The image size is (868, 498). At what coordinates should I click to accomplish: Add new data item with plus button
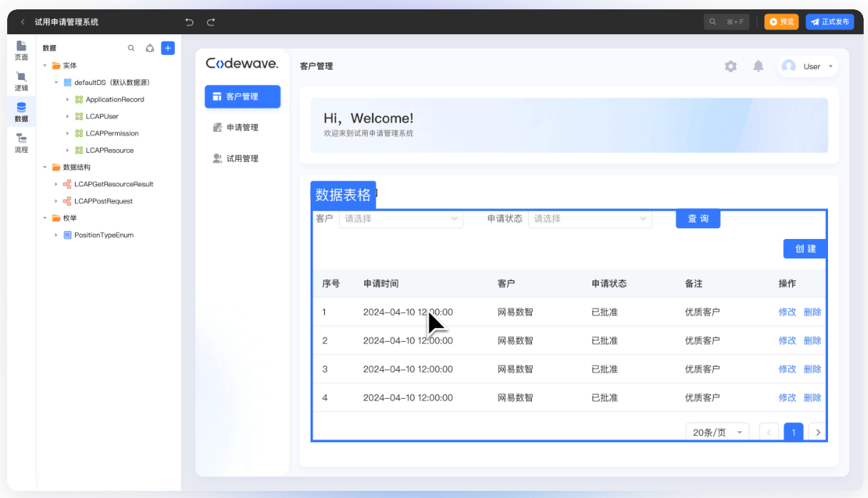pos(168,48)
